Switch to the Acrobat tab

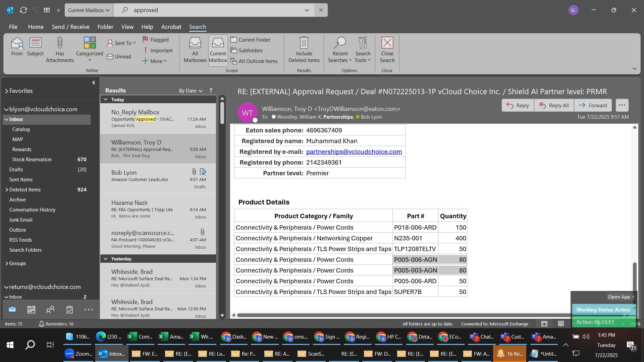171,27
